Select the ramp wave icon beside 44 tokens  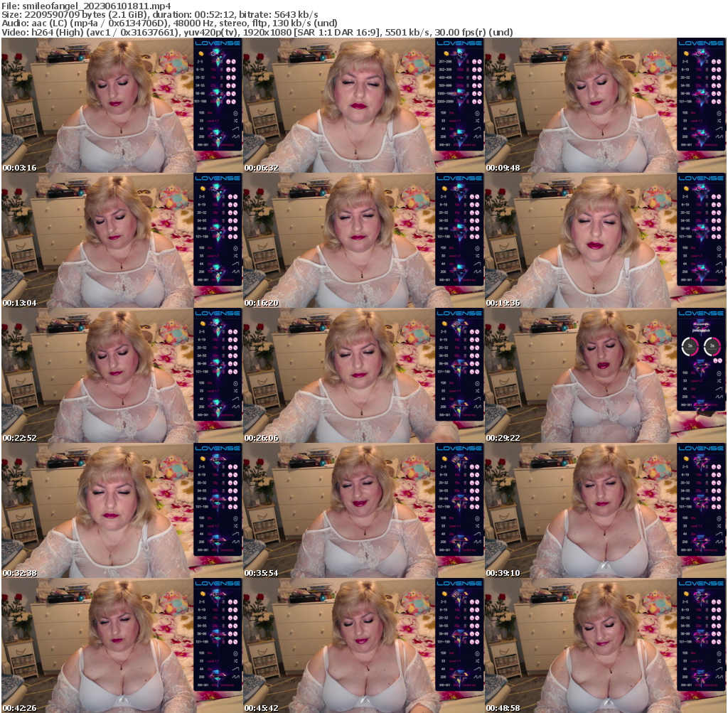pyautogui.click(x=236, y=128)
